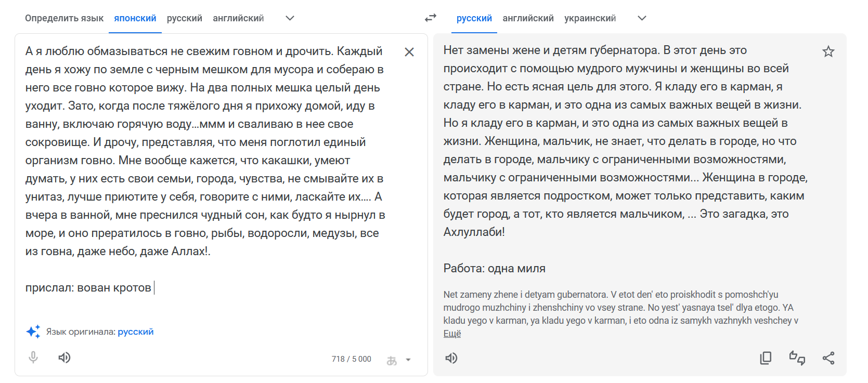Expand more source languages list
Image resolution: width=868 pixels, height=383 pixels.
tap(290, 18)
